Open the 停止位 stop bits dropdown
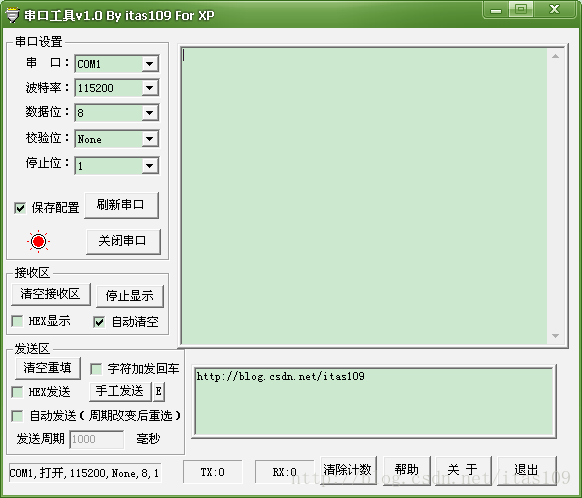The image size is (582, 498). tap(150, 166)
